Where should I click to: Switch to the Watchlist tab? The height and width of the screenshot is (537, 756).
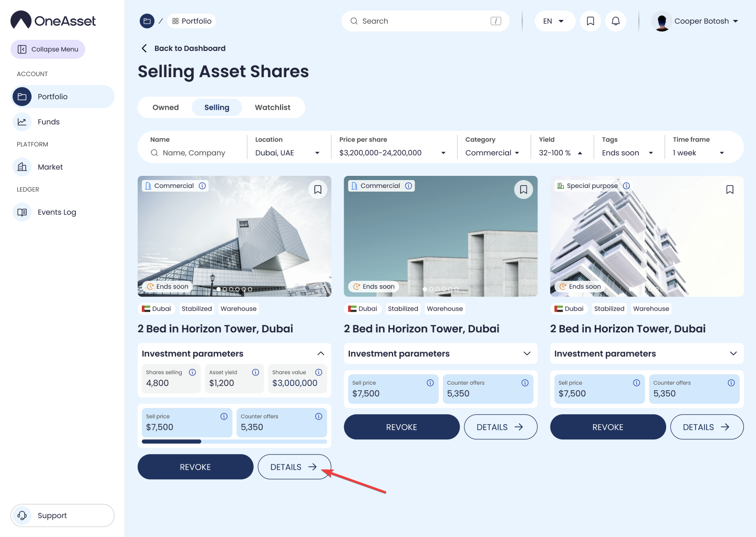pyautogui.click(x=272, y=107)
